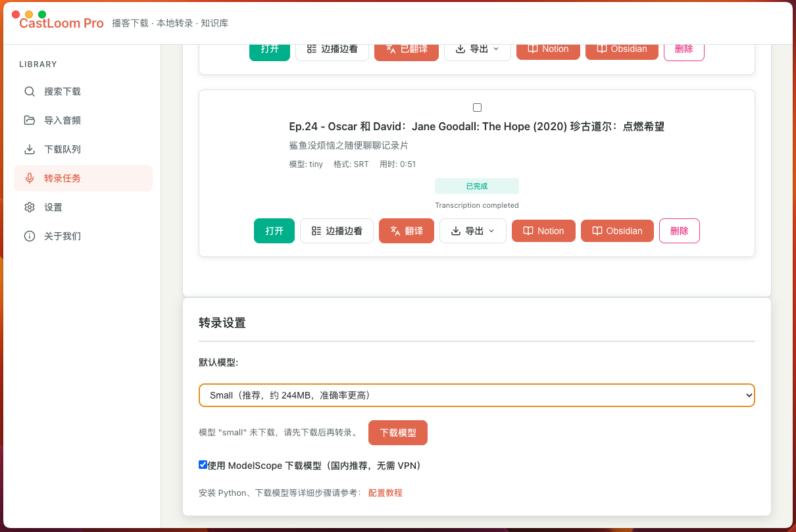
Task: Click the chevron arrow on Ep.24 导出
Action: pos(491,231)
